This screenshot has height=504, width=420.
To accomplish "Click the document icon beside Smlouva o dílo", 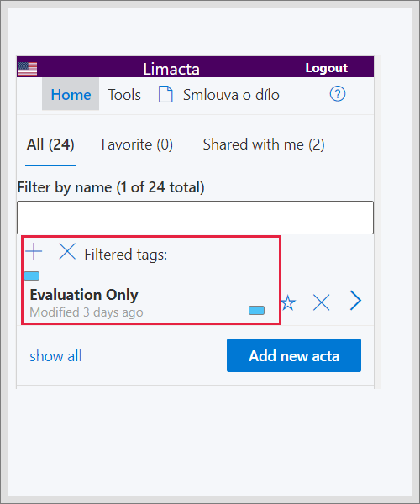I will point(165,94).
